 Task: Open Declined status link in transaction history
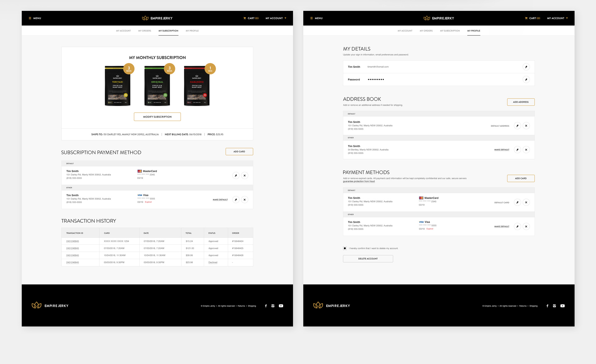click(x=213, y=263)
